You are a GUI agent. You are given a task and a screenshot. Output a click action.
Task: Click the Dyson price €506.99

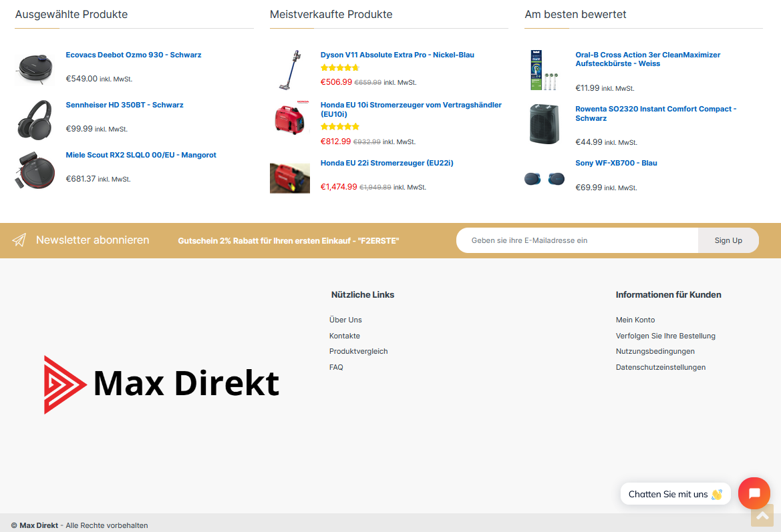(336, 82)
